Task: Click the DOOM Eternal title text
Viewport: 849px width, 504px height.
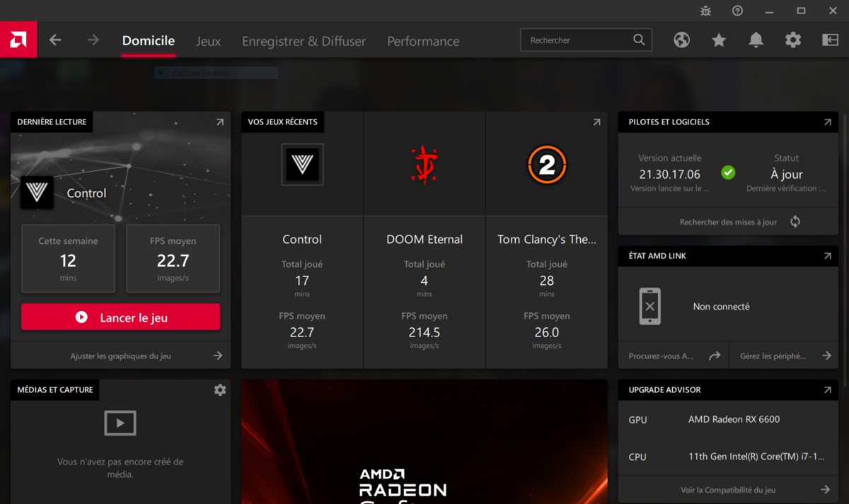Action: (424, 240)
